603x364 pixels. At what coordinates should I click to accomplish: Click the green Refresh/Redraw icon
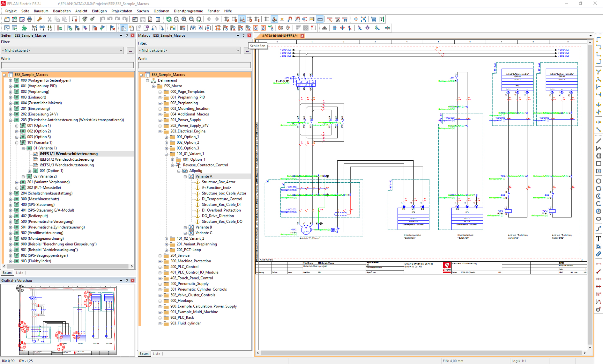tap(169, 19)
